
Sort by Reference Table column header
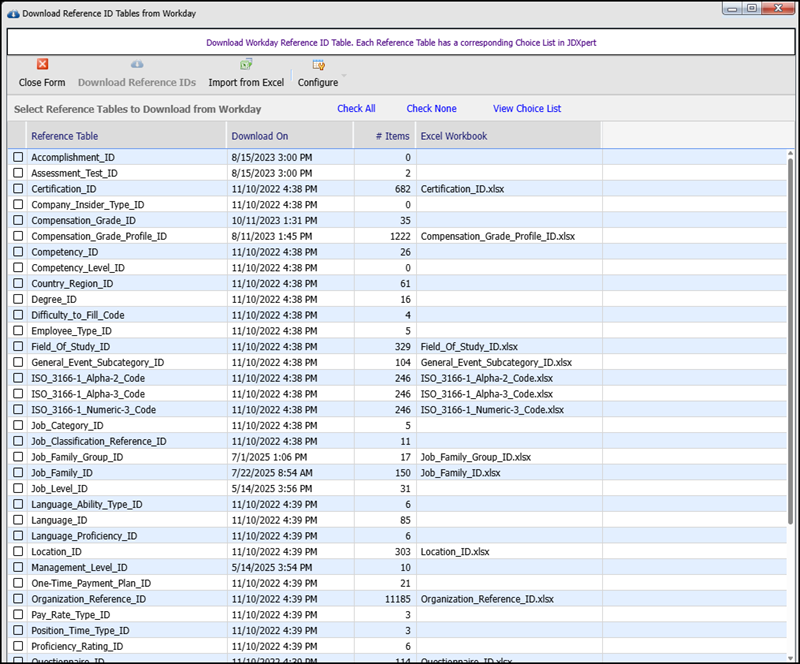126,136
